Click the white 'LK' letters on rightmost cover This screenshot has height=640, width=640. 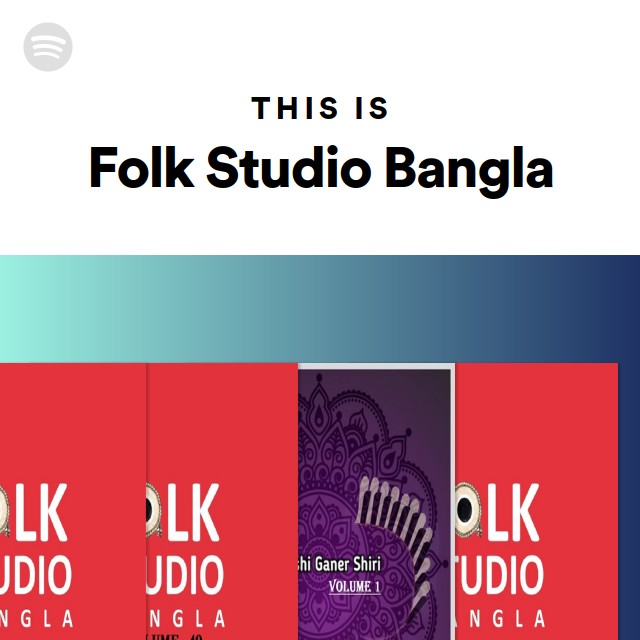(x=512, y=513)
